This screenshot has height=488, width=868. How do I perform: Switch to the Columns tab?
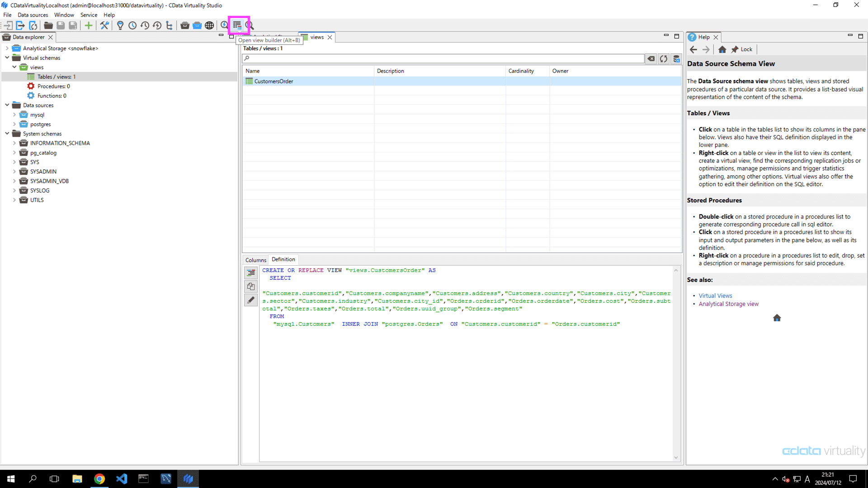255,260
